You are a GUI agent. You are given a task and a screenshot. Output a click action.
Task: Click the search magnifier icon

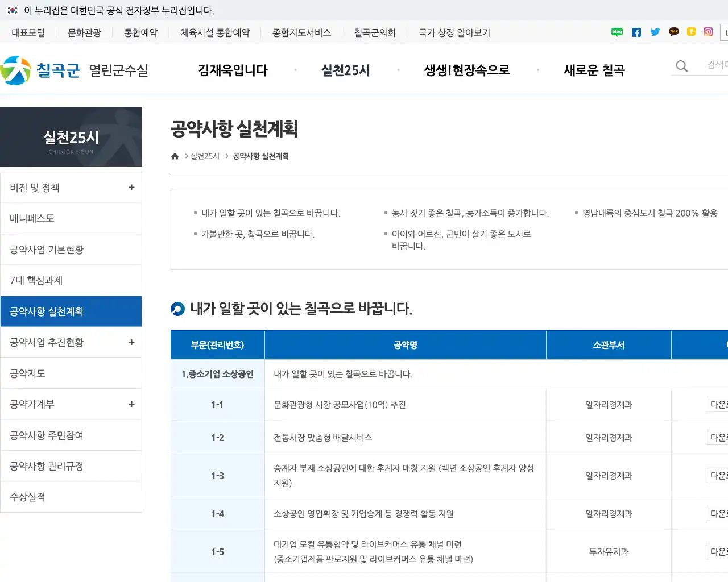point(681,66)
